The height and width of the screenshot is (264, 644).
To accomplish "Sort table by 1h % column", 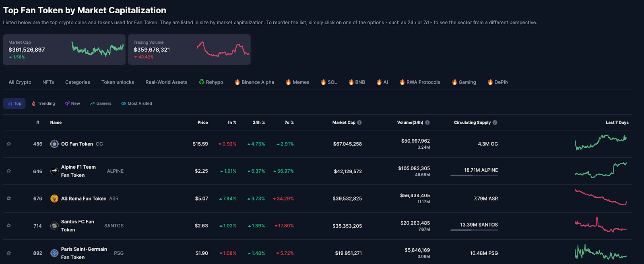I will coord(232,123).
